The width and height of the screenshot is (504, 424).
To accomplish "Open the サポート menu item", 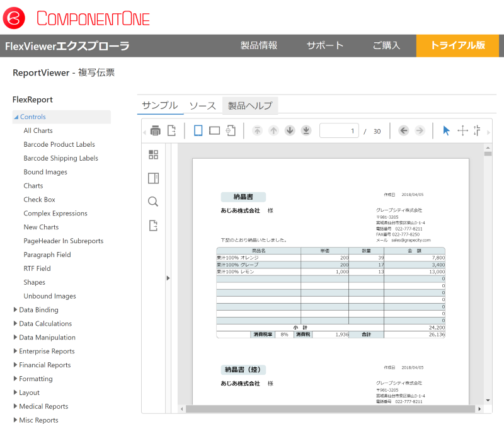I will tap(325, 45).
